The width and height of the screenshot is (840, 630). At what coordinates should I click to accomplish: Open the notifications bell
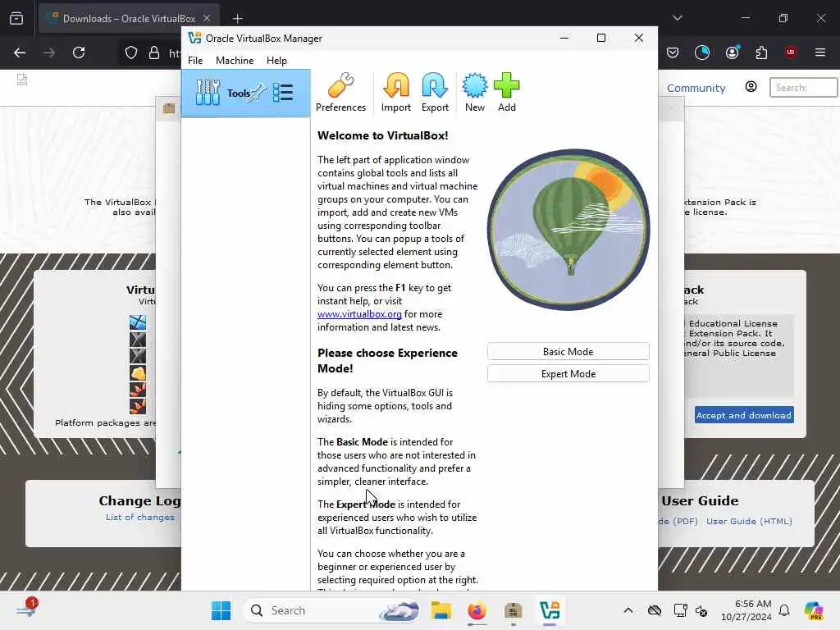click(784, 610)
